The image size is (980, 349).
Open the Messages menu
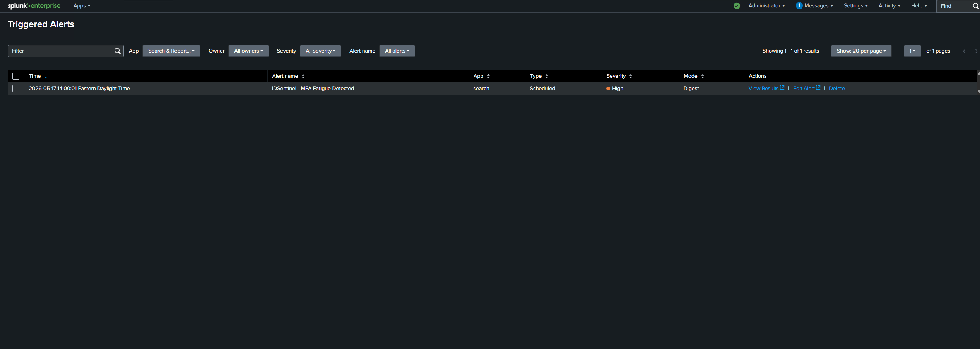pos(819,6)
